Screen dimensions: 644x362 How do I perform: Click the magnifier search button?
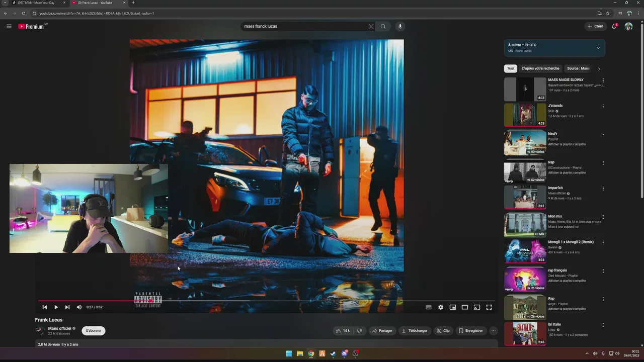(x=383, y=27)
